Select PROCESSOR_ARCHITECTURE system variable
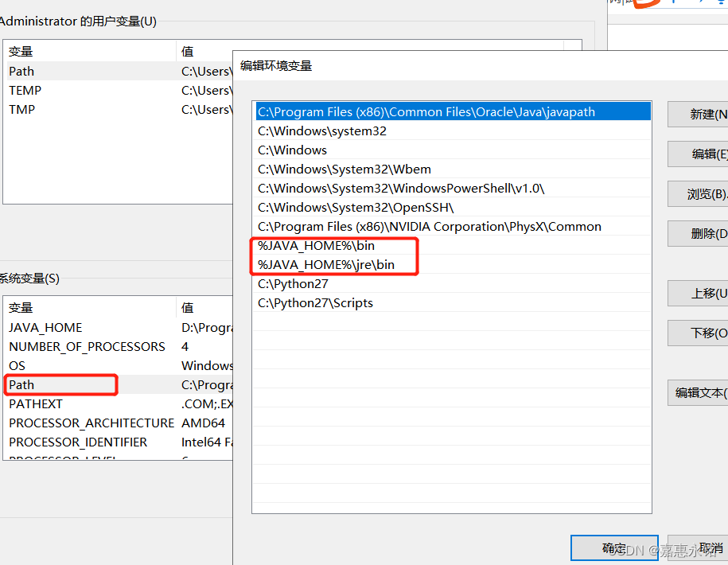Screen dimensions: 728x565 tap(119, 423)
